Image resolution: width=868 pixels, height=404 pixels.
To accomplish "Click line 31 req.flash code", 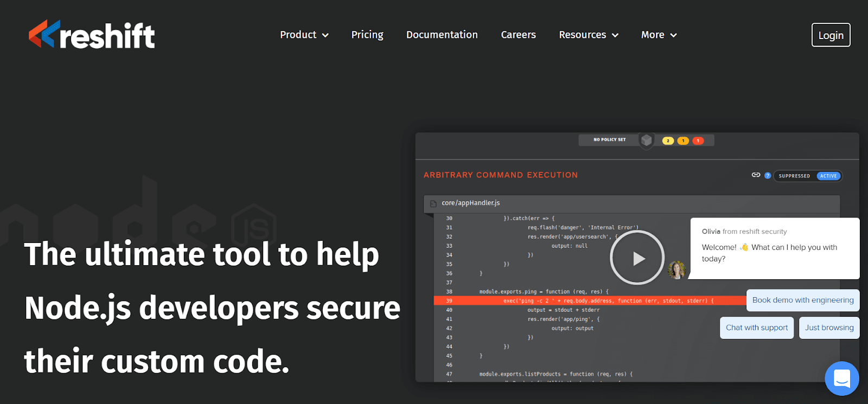I will [583, 228].
